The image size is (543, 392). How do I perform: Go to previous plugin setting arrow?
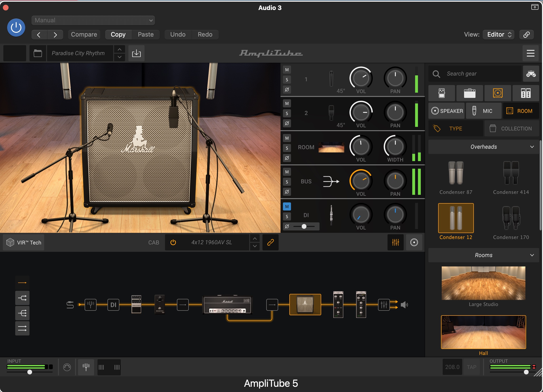point(39,35)
